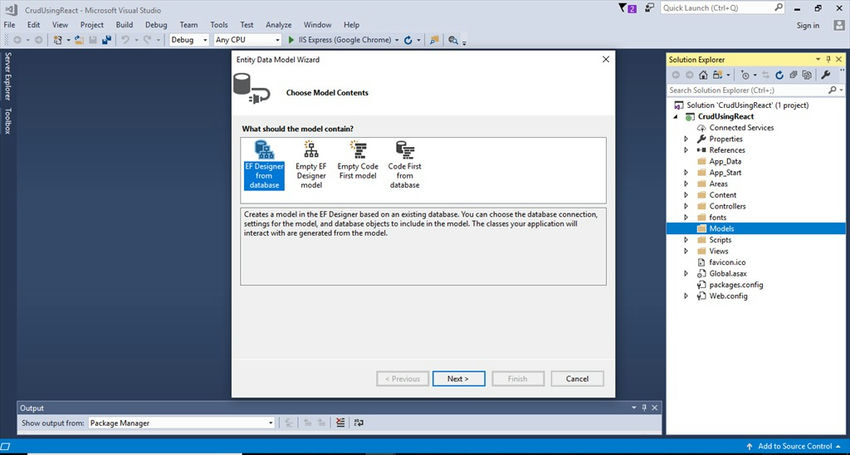Open the Build menu
Viewport: 850px width, 455px height.
coord(124,25)
